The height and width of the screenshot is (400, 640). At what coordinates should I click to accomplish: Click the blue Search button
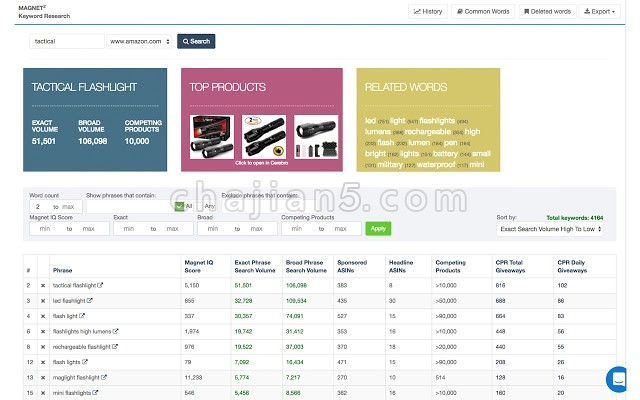click(195, 42)
